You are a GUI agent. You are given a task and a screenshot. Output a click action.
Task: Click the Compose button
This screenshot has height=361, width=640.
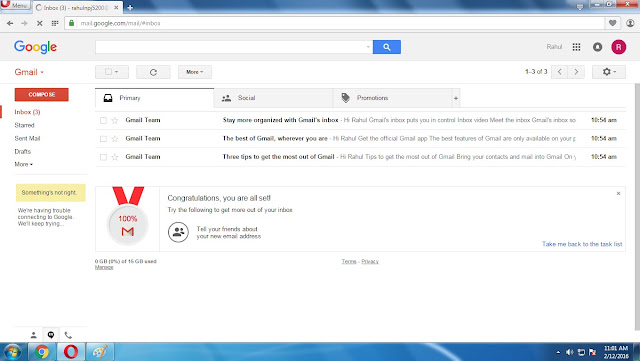[x=42, y=94]
